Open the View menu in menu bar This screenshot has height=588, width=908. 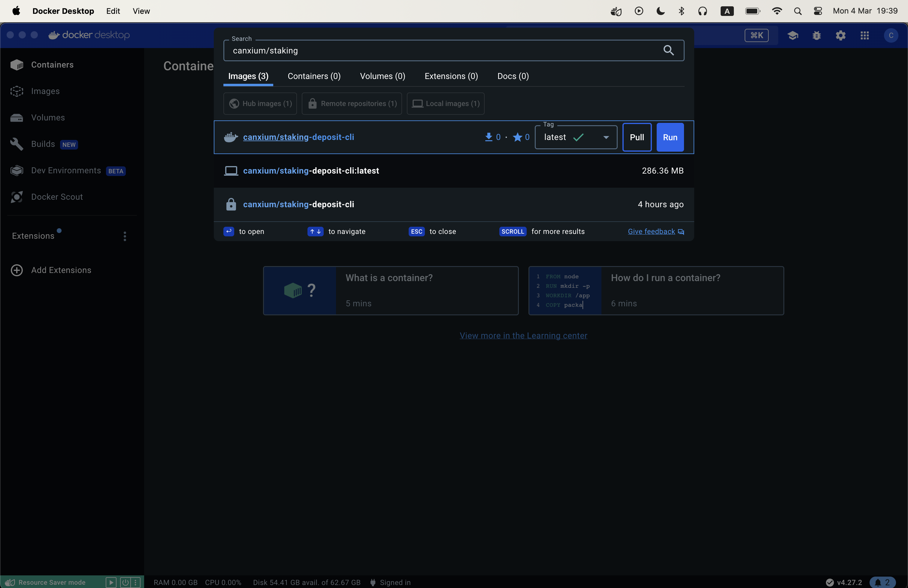(141, 11)
